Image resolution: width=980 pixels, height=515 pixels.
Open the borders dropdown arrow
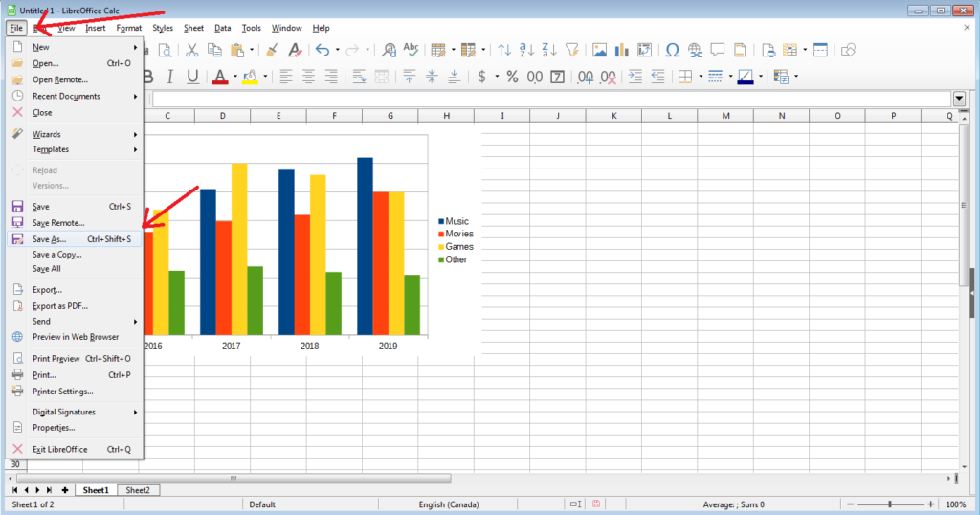701,77
